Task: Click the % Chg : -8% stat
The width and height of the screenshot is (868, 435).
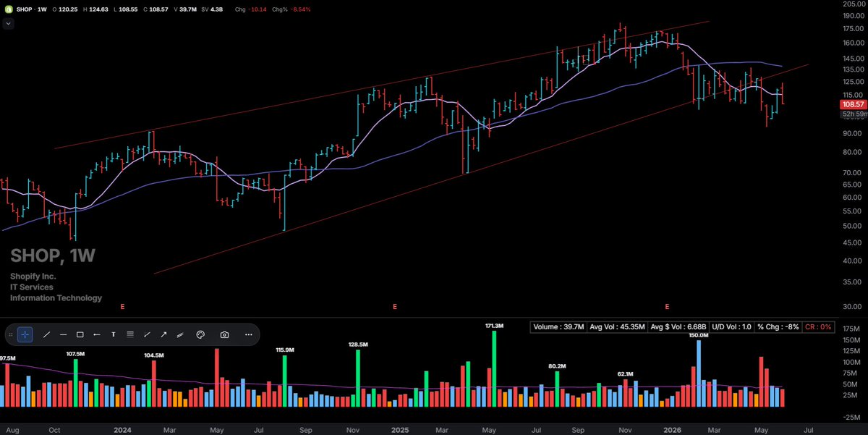Action: coord(778,327)
